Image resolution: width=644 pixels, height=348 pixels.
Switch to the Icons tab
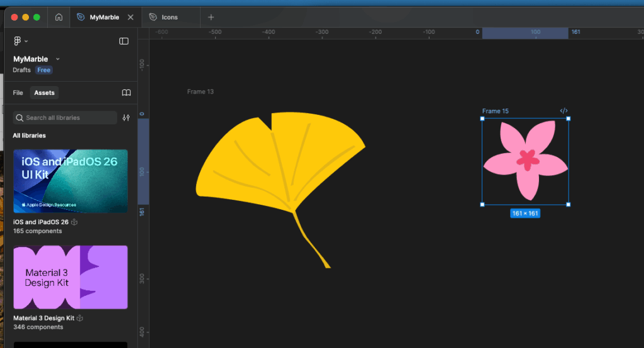(169, 18)
